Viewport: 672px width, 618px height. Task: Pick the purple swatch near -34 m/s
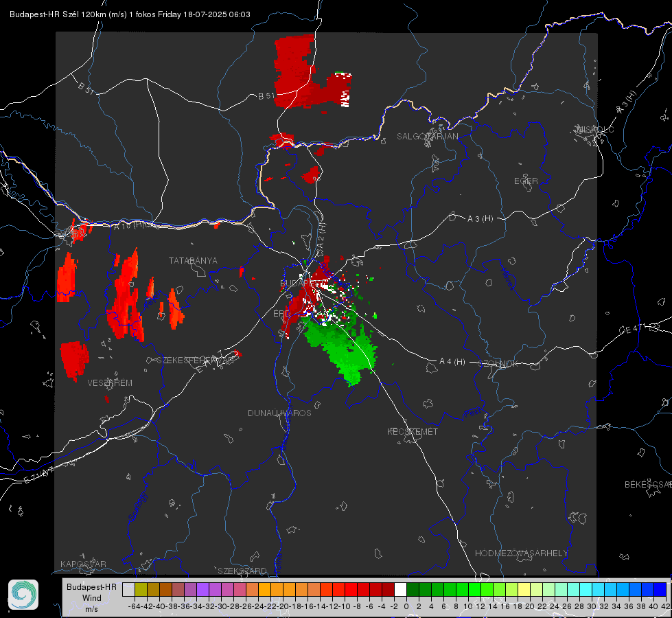click(x=202, y=589)
